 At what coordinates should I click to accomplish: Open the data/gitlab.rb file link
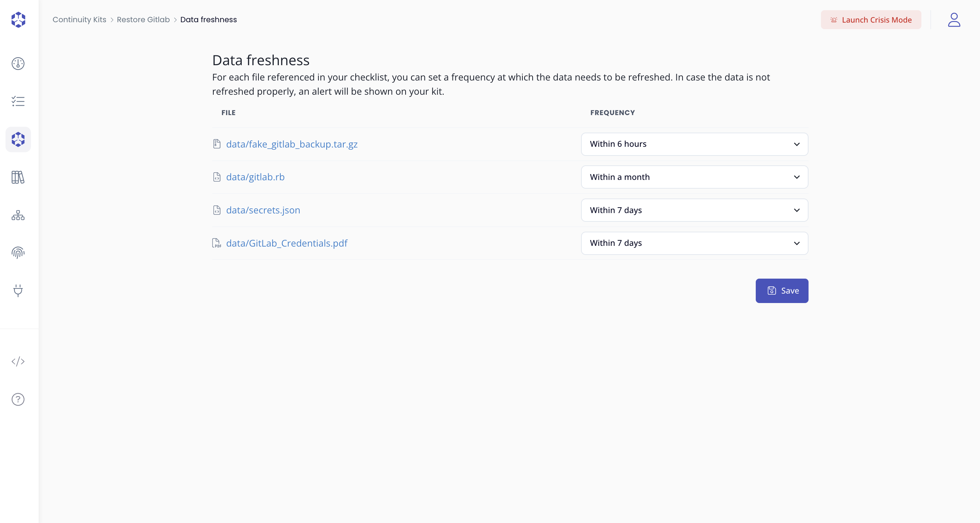(x=255, y=177)
